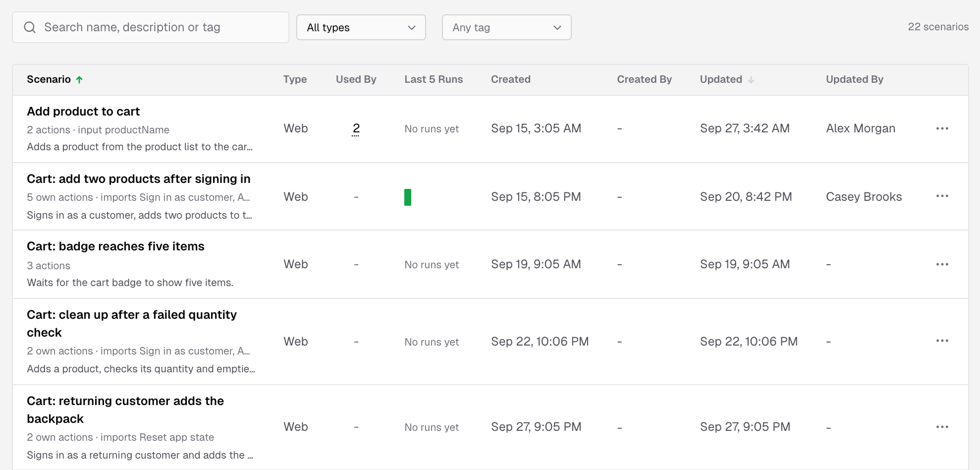This screenshot has height=470, width=980.
Task: Click '2 own actions · imports Reset app state'
Action: 120,437
